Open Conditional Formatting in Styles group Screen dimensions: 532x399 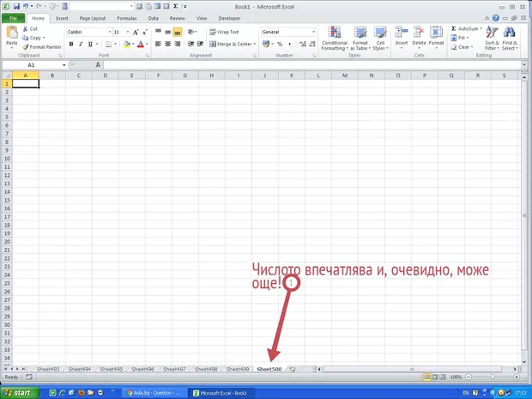coord(335,33)
